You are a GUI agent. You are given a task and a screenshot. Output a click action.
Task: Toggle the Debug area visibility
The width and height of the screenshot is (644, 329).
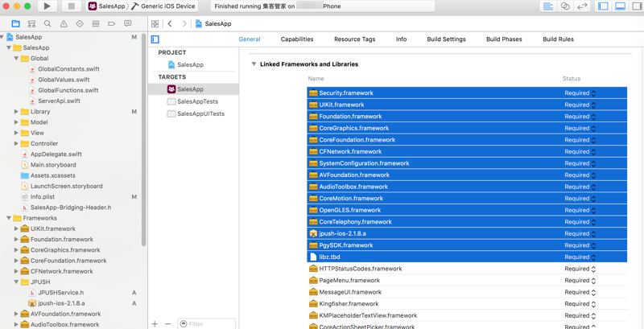pos(620,6)
